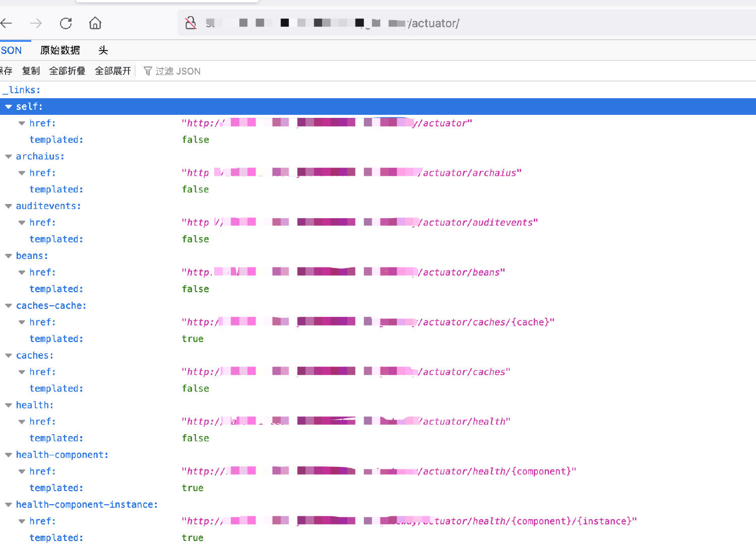Click the URL ending in /actuator/health/{component}"
The image size is (756, 544).
click(379, 471)
